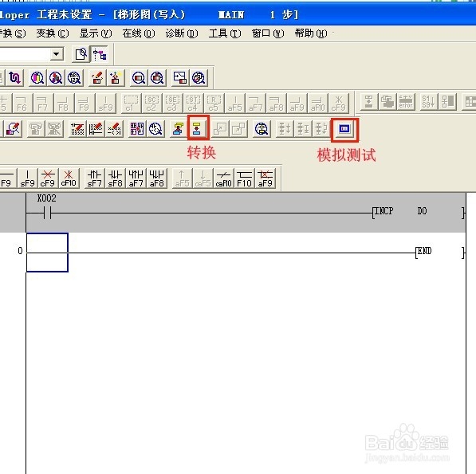476x474 pixels.
Task: Click the empty combo box field
Action: point(25,54)
